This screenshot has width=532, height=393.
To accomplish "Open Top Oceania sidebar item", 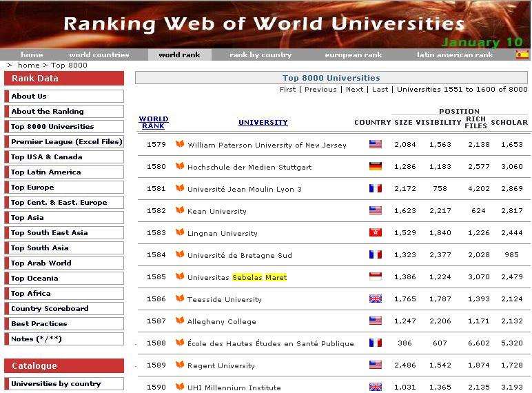I will point(65,279).
